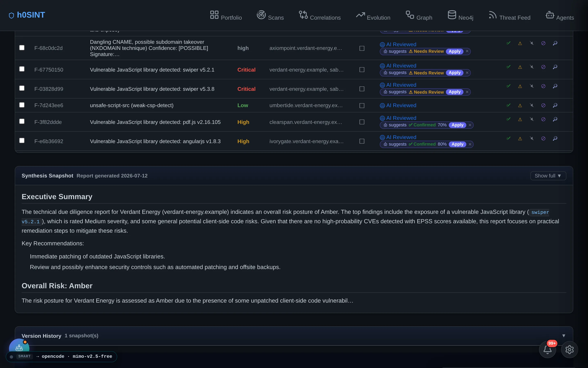
Task: Open the notifications bell with 99+ badge
Action: click(x=547, y=350)
